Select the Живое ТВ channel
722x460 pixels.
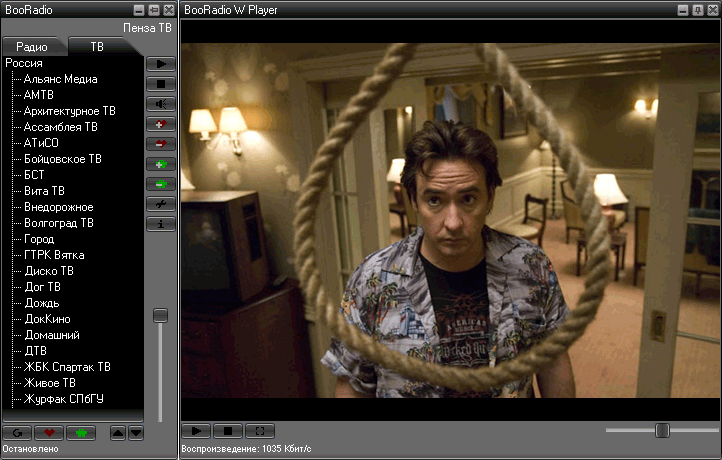point(50,383)
